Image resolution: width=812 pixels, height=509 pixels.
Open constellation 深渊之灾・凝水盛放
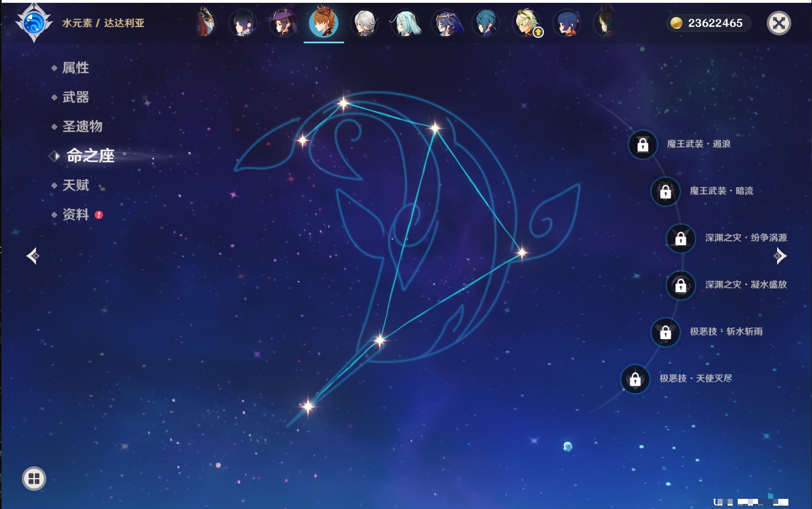tap(746, 285)
